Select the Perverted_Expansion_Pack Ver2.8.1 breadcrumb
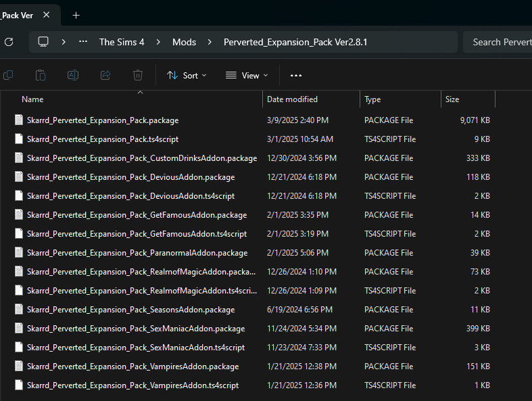Viewport: 532px width, 401px height. pos(295,42)
